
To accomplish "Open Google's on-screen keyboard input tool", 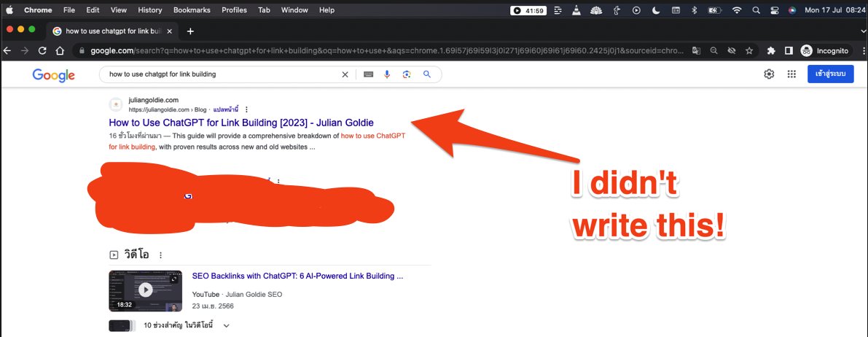I will (368, 74).
